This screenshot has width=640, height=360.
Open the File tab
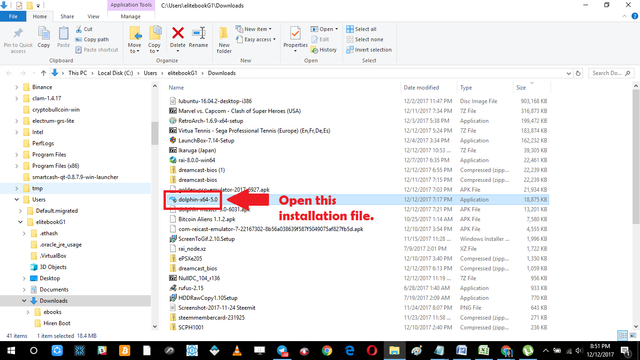coord(13,16)
